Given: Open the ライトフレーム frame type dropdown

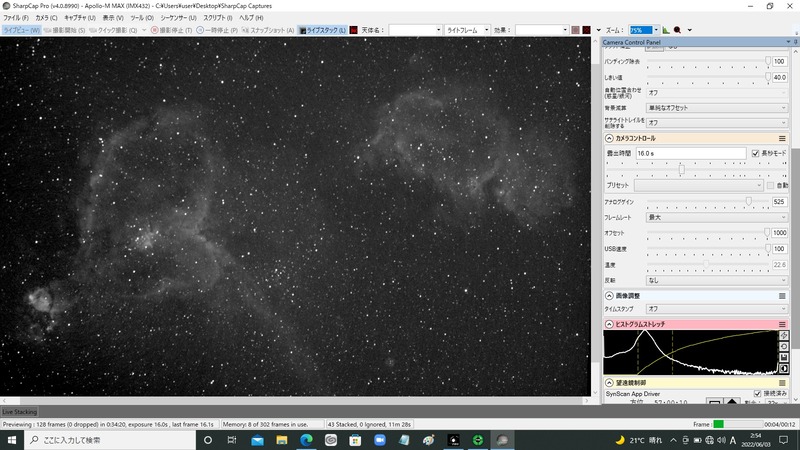Looking at the screenshot, I should point(467,30).
